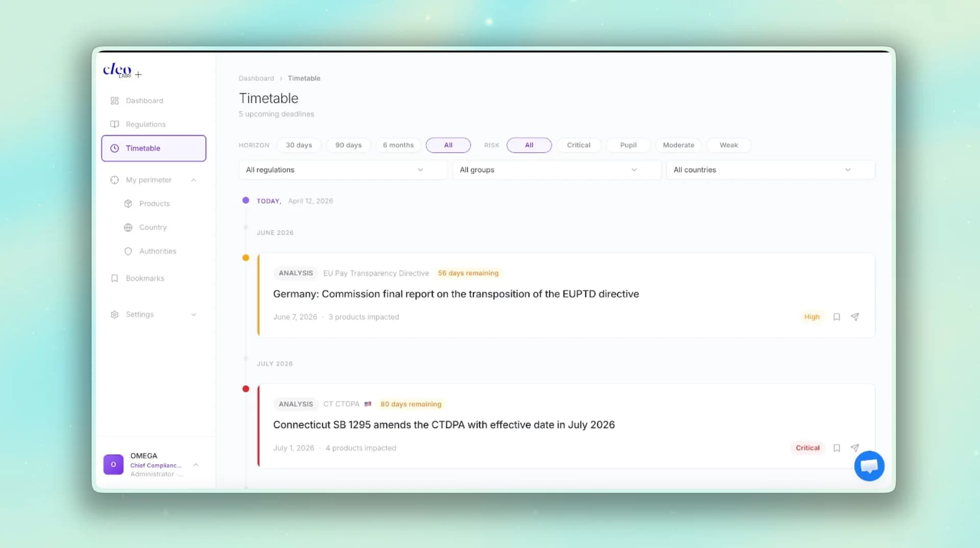Click the plus icon beside the Cleo logo
Image resolution: width=980 pixels, height=548 pixels.
coord(138,75)
